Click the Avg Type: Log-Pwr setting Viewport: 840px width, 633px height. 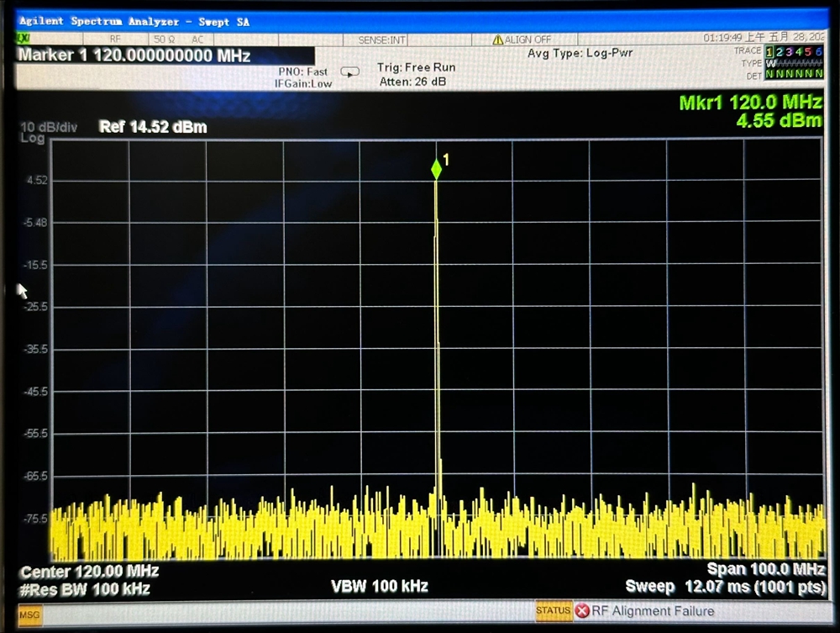580,54
